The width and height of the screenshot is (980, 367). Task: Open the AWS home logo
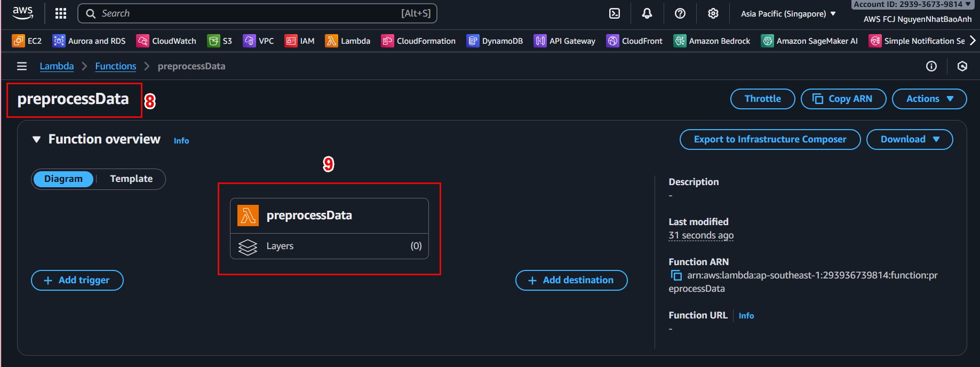[23, 13]
